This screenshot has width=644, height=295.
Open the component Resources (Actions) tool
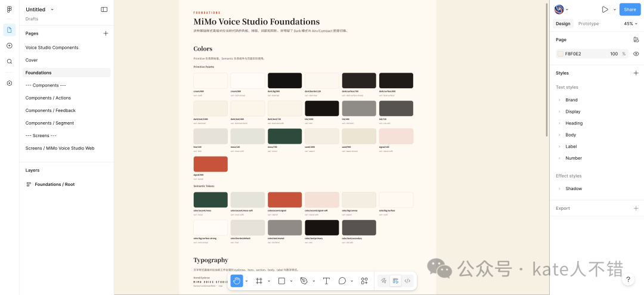pos(364,281)
